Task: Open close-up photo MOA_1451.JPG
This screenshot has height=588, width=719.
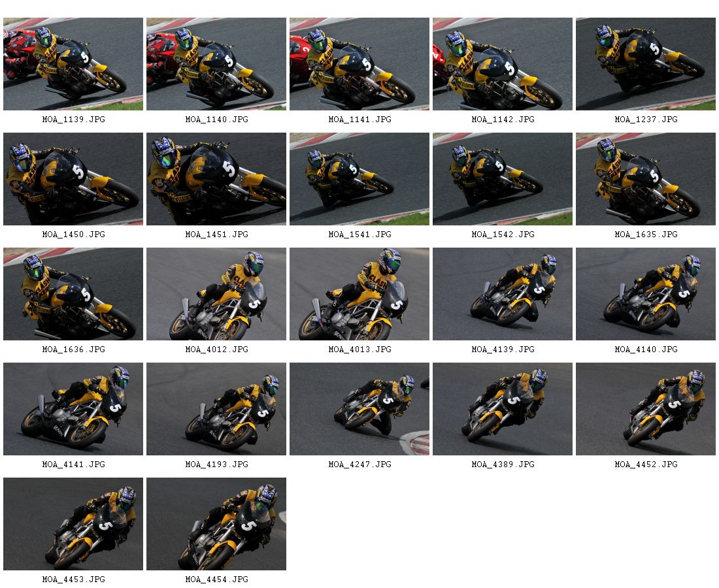Action: (216, 179)
